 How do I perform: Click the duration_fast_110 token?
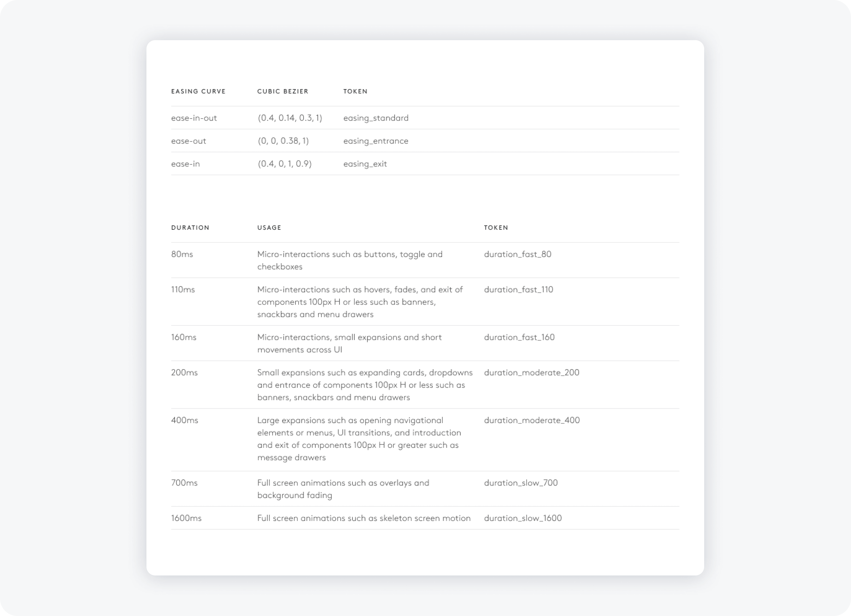[518, 289]
